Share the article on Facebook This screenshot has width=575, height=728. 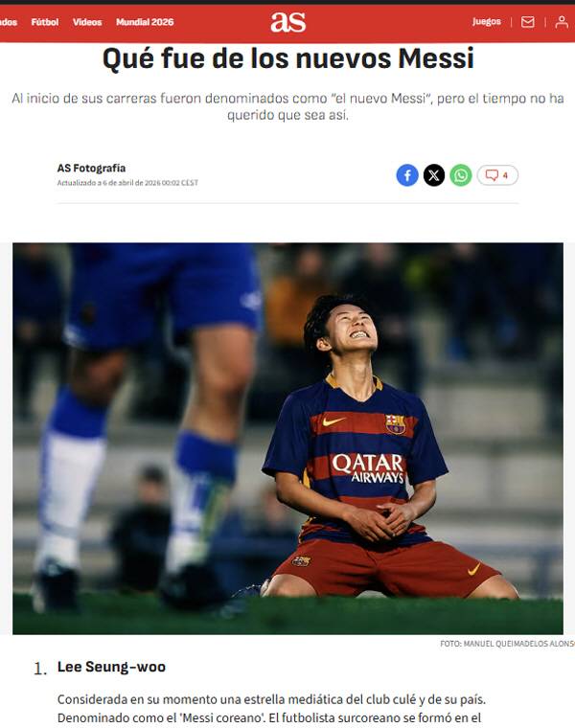click(x=407, y=175)
